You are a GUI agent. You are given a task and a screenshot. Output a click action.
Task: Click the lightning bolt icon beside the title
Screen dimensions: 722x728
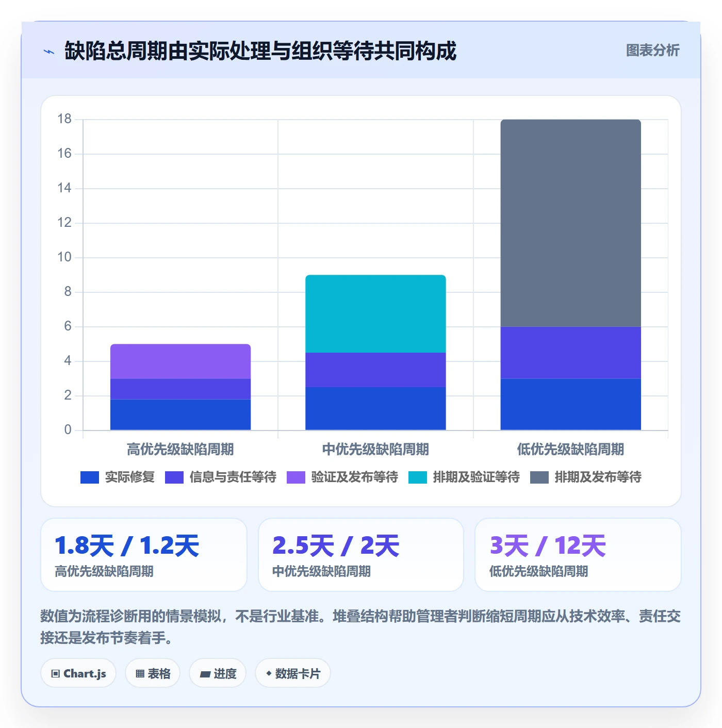coord(49,52)
